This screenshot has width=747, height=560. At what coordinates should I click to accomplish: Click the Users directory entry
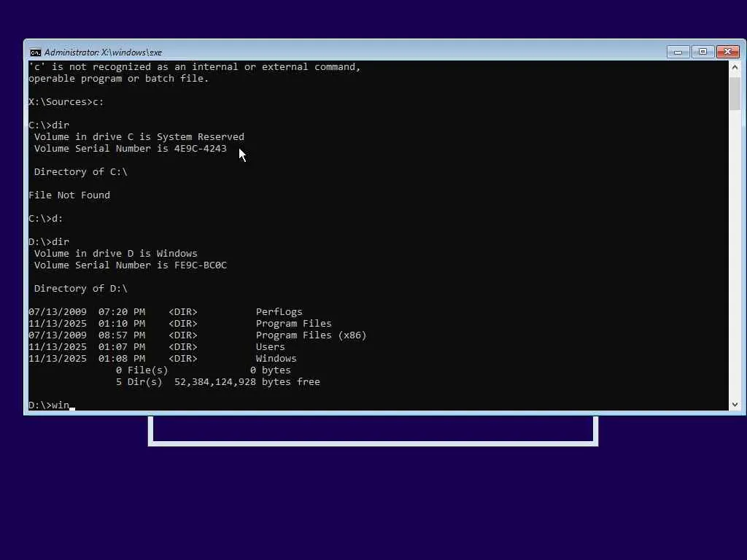coord(157,346)
